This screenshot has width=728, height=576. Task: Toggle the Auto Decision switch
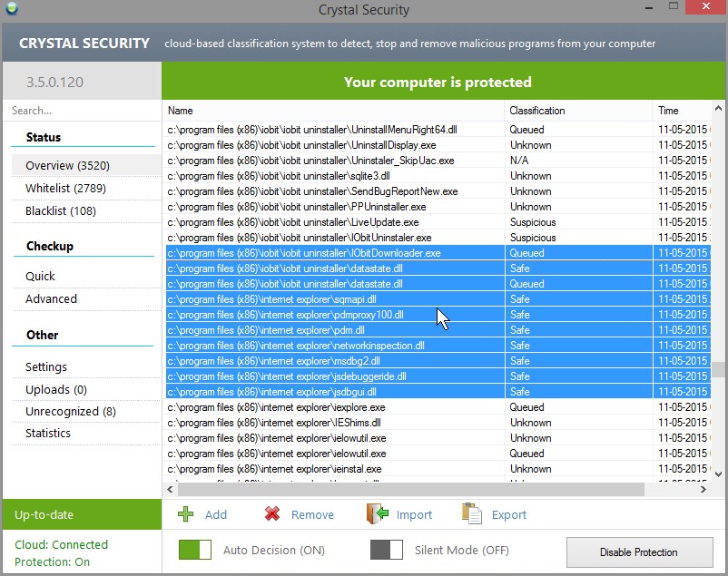[194, 550]
